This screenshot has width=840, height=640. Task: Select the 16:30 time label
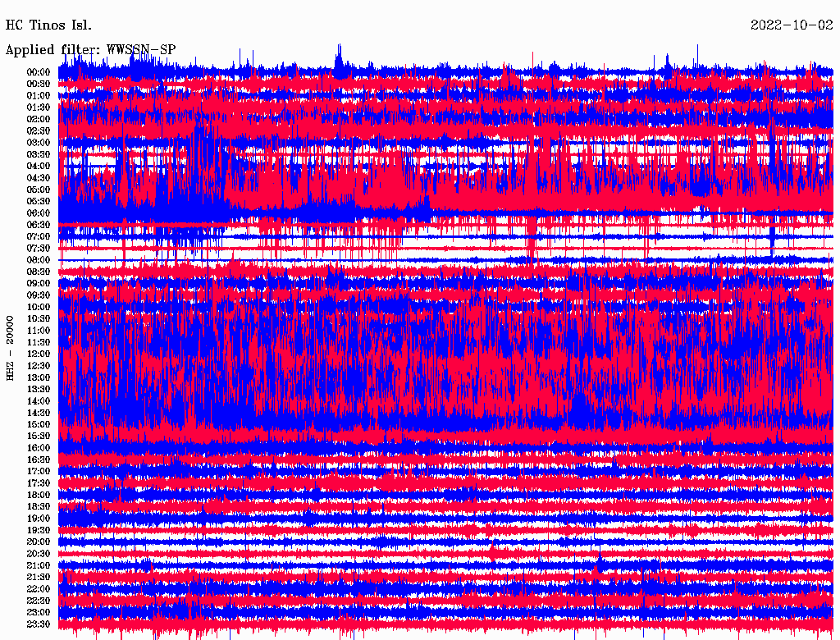coord(39,460)
